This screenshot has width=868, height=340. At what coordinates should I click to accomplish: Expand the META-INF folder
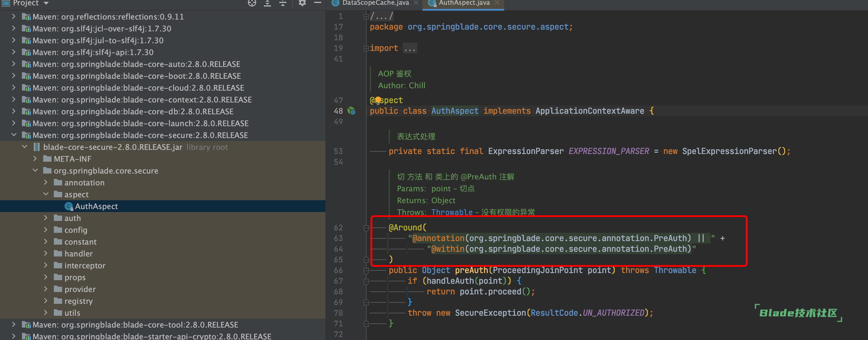click(x=35, y=158)
